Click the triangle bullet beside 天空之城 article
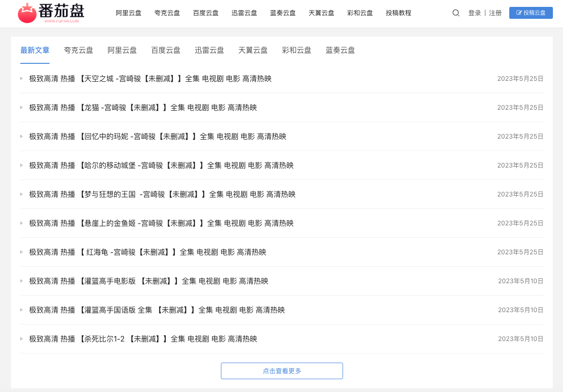This screenshot has width=563, height=392. point(22,78)
